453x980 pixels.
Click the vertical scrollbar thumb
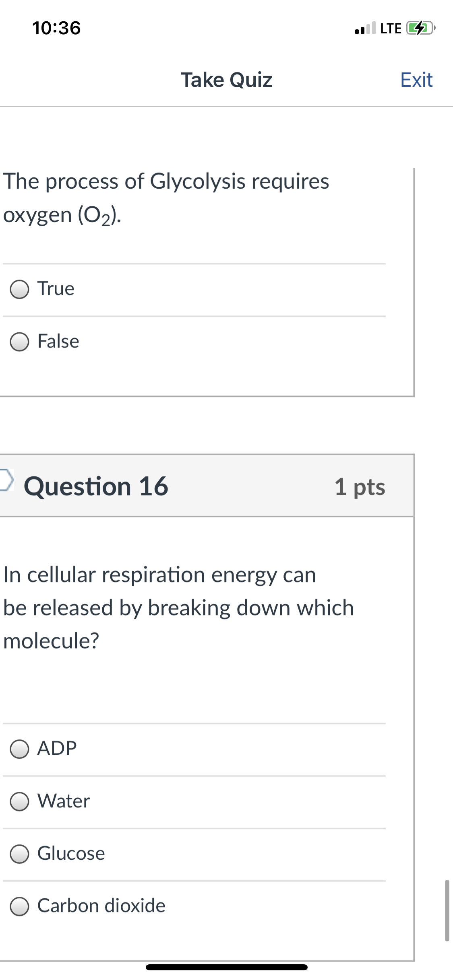coord(447,910)
